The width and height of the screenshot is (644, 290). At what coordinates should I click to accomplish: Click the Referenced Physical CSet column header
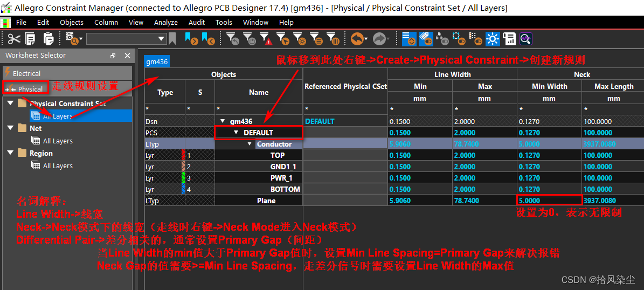click(345, 86)
